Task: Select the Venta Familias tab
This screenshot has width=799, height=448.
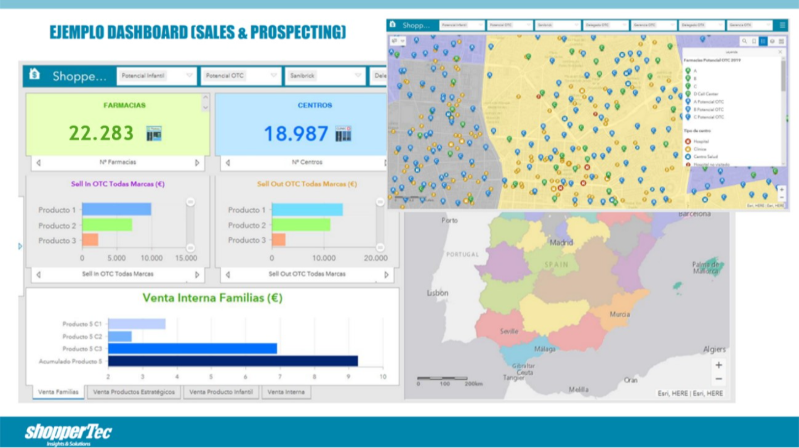Action: coord(57,392)
